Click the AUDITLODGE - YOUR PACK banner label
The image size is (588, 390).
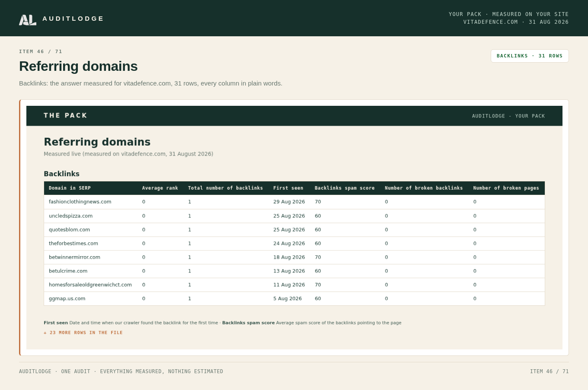(508, 116)
